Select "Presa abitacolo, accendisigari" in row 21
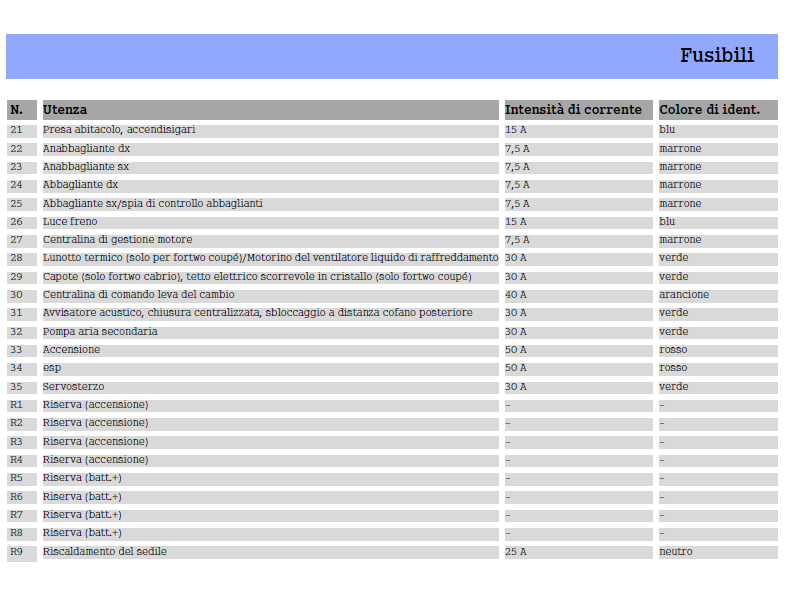This screenshot has width=800, height=600. (119, 130)
